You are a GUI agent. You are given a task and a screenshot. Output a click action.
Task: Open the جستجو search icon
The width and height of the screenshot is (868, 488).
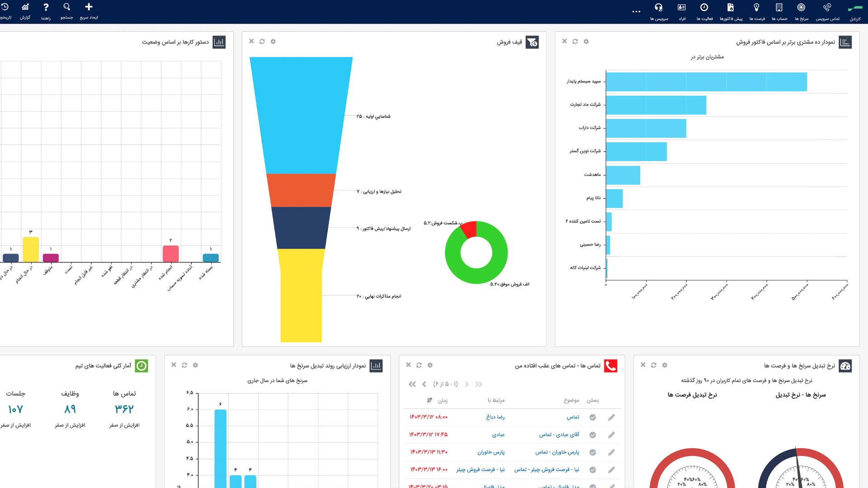(67, 7)
